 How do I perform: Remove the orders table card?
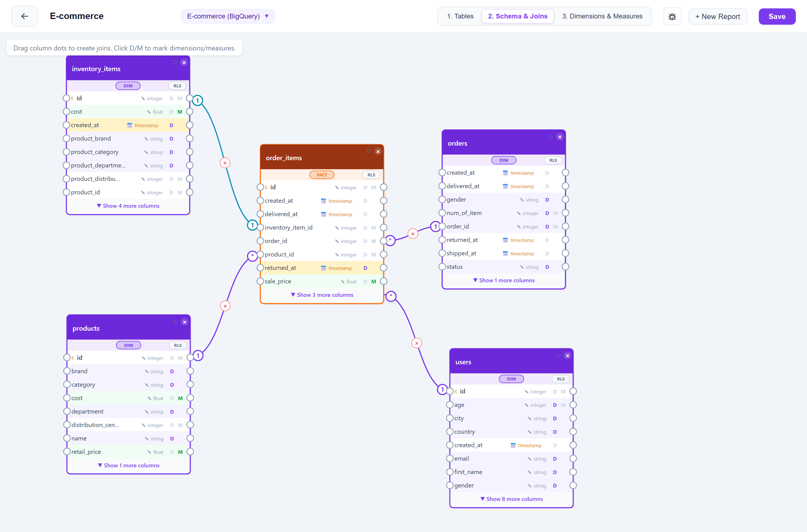(560, 137)
